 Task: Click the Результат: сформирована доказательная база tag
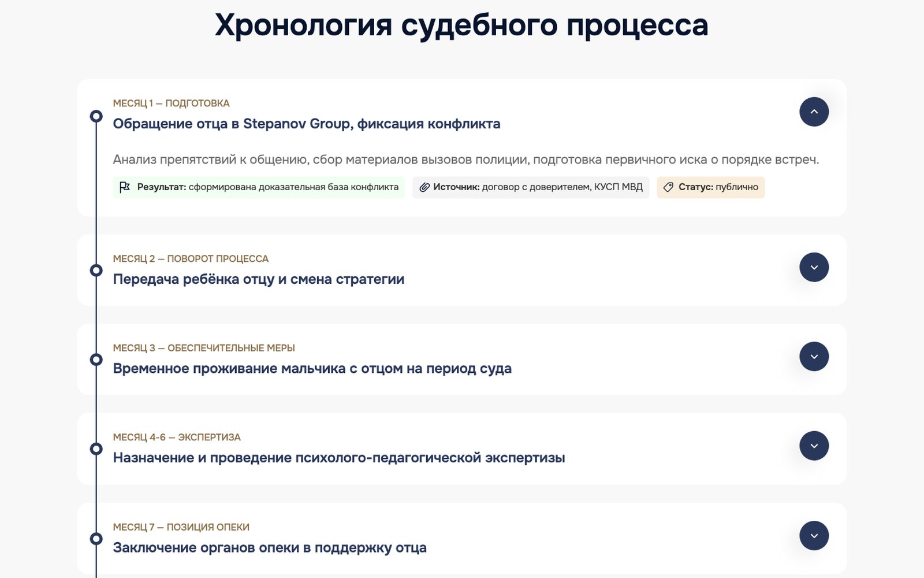click(x=259, y=187)
